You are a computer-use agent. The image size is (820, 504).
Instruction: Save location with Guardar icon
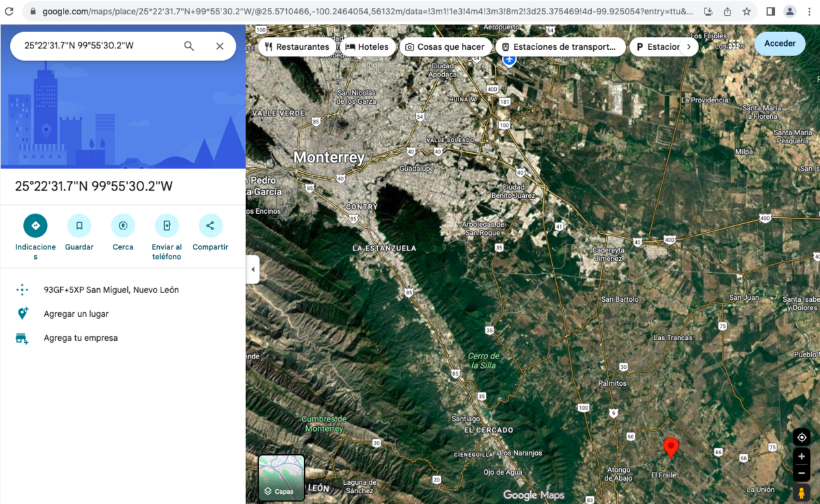tap(79, 225)
